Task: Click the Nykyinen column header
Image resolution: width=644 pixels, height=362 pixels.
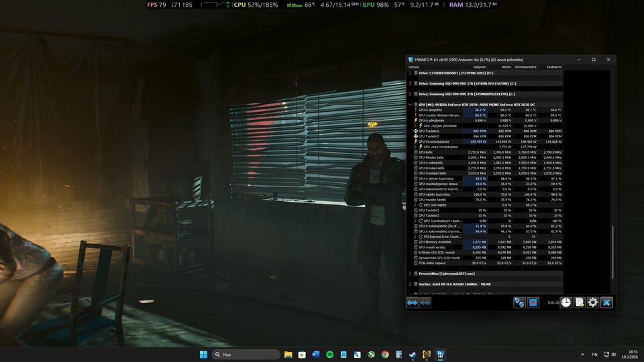Action: (x=479, y=67)
